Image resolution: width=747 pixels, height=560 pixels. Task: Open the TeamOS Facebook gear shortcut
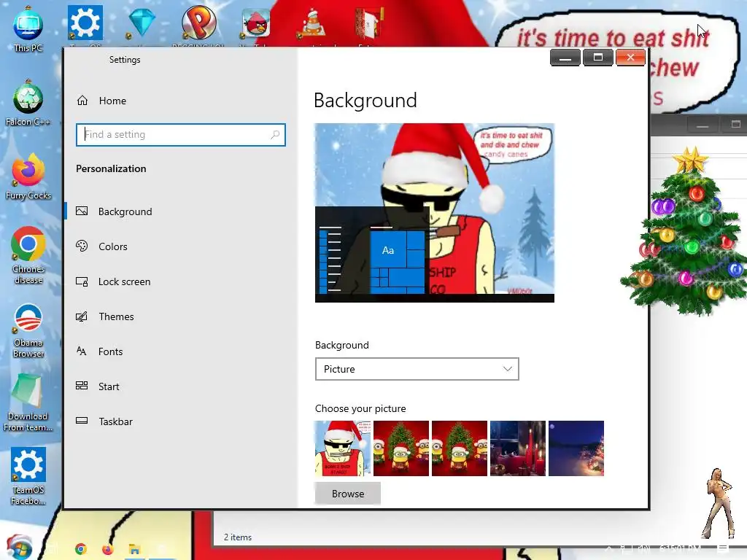click(28, 476)
